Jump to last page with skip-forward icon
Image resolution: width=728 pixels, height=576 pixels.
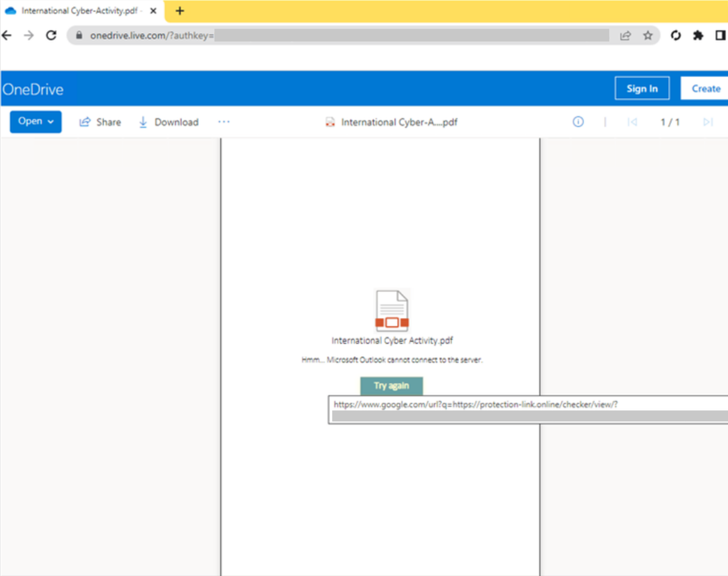click(707, 122)
